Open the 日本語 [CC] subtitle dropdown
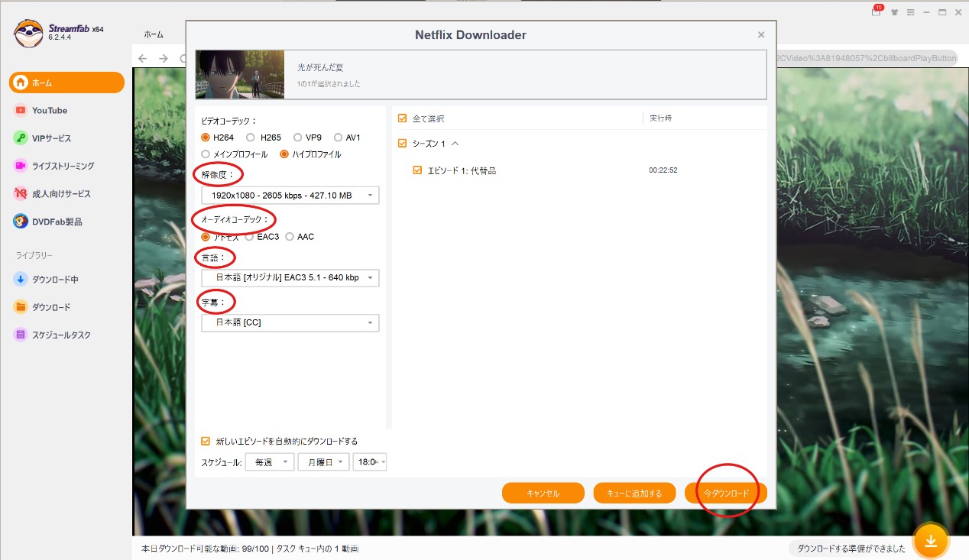The height and width of the screenshot is (560, 969). (x=290, y=322)
